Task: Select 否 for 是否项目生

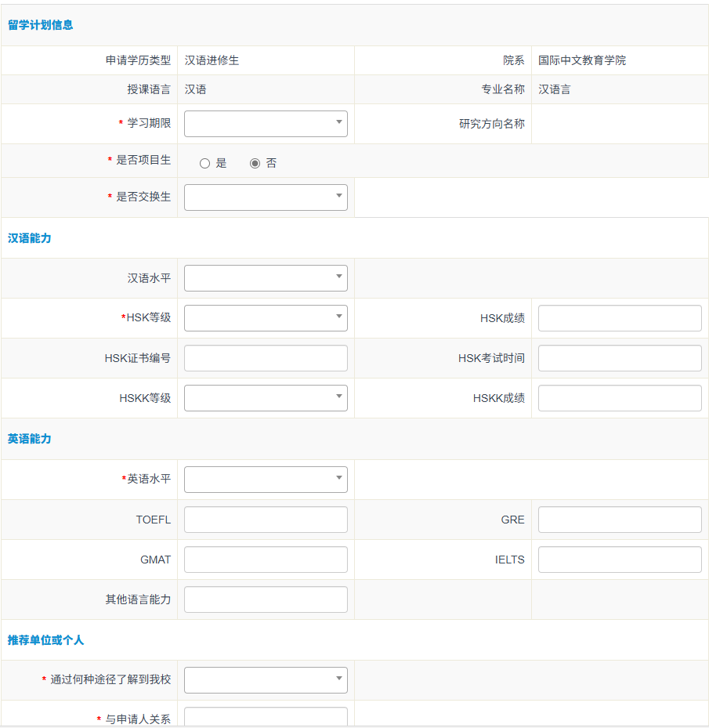Action: tap(255, 164)
